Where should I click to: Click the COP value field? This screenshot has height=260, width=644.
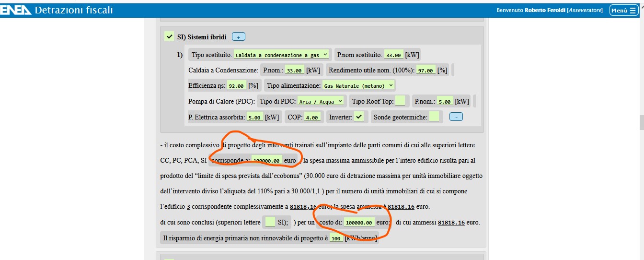pyautogui.click(x=312, y=117)
